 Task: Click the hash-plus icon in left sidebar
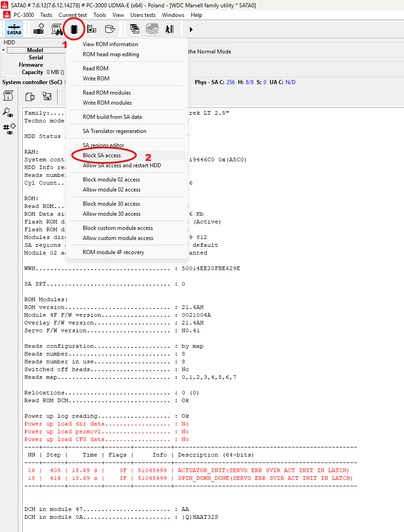point(9,128)
